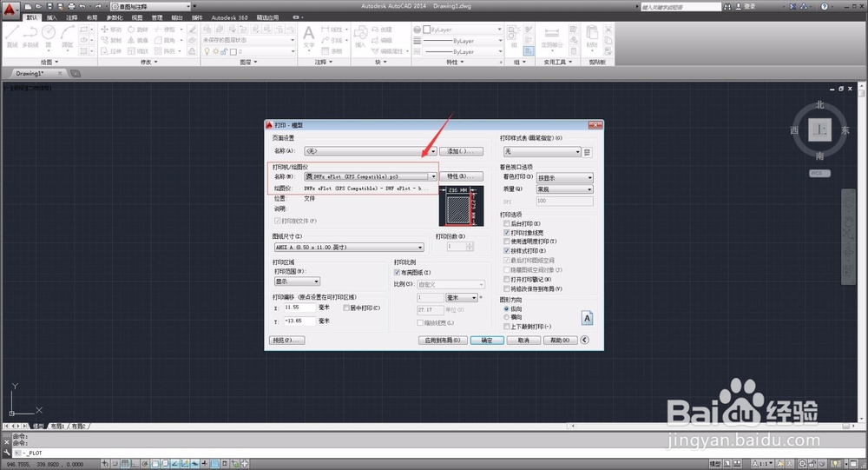Switch to the 管理 ribbon tab
The image size is (868, 470).
point(157,17)
